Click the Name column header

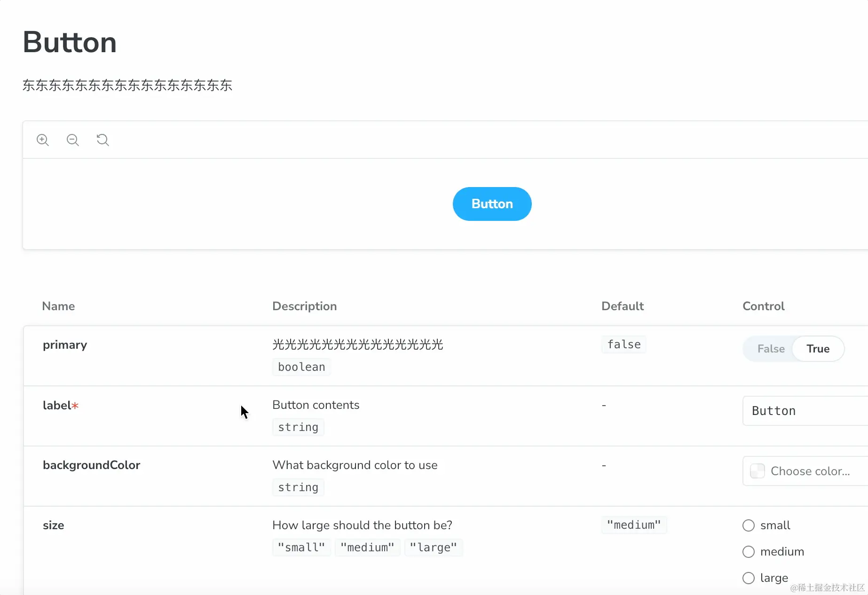58,306
